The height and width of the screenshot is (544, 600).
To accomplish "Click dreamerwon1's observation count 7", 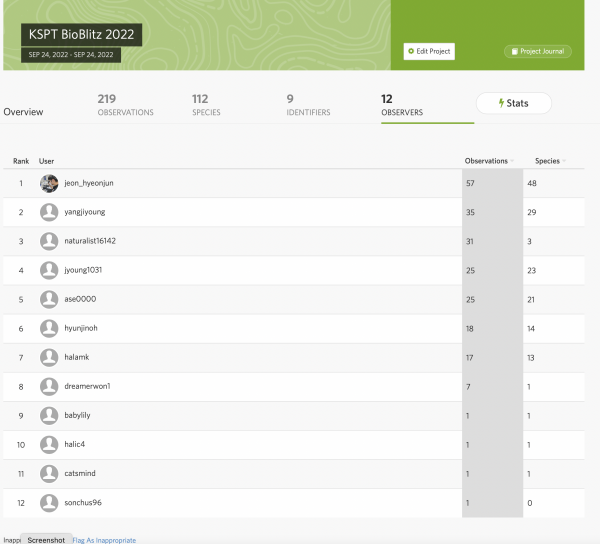I will click(468, 387).
